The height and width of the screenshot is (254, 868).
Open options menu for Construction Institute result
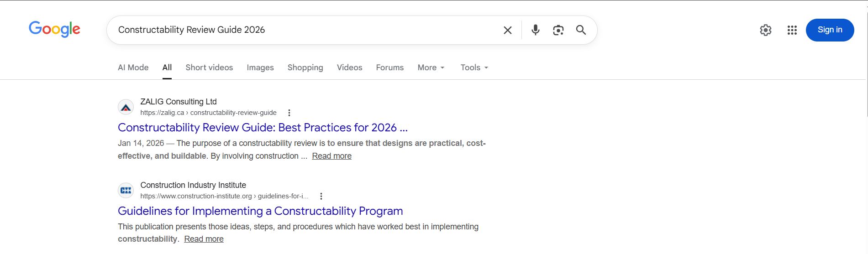(x=321, y=196)
